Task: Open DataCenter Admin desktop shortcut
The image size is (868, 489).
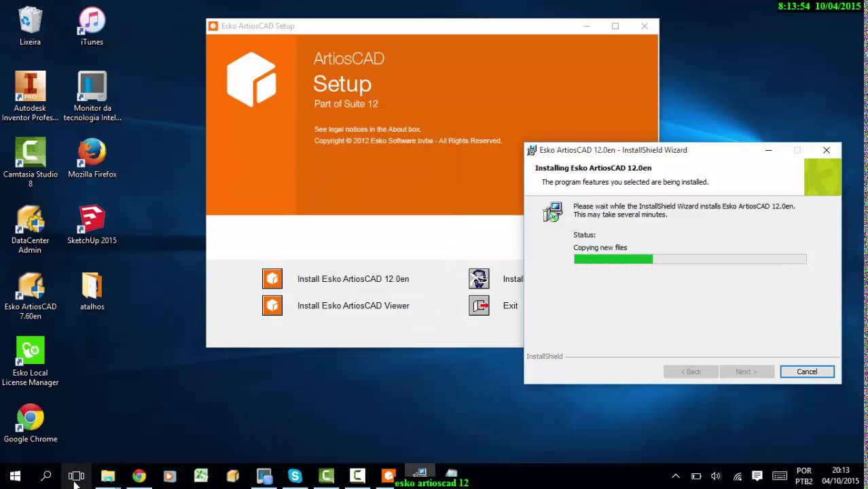Action: tap(30, 229)
